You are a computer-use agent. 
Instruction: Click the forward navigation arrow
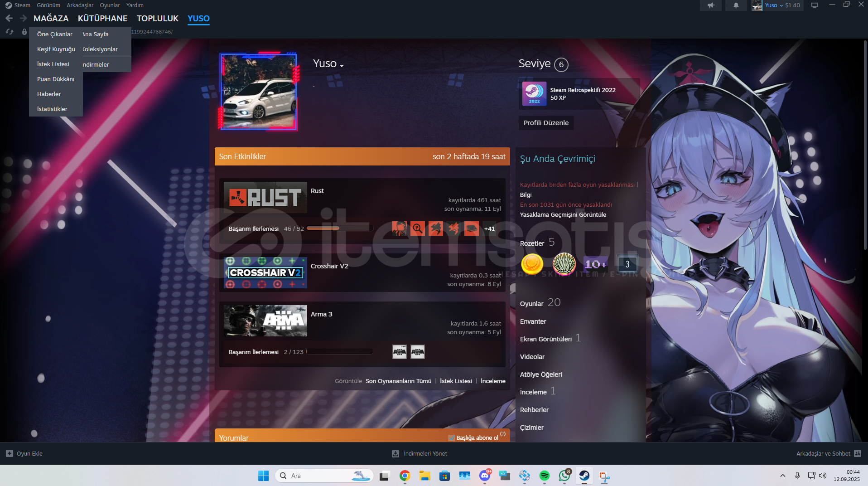pos(23,18)
